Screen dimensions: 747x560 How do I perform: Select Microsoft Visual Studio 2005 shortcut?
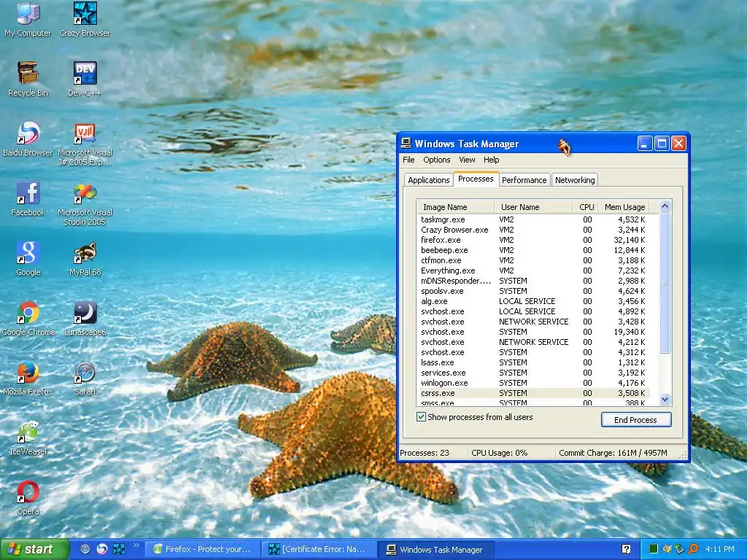click(85, 203)
